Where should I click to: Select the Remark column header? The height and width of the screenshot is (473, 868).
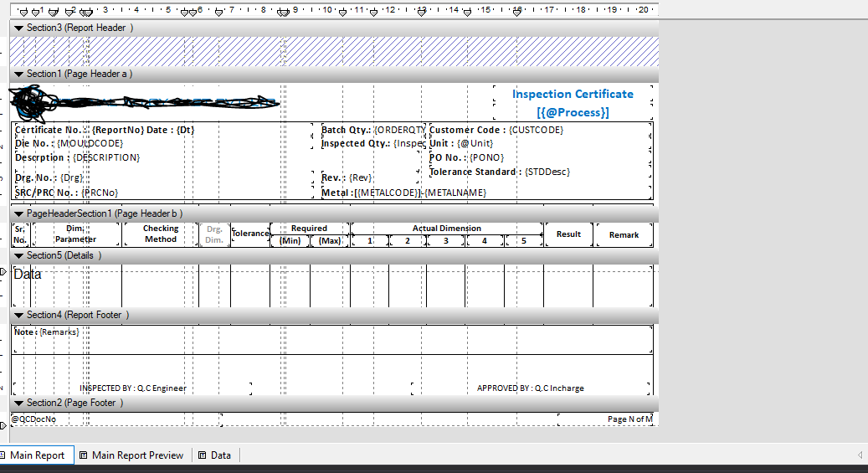624,235
